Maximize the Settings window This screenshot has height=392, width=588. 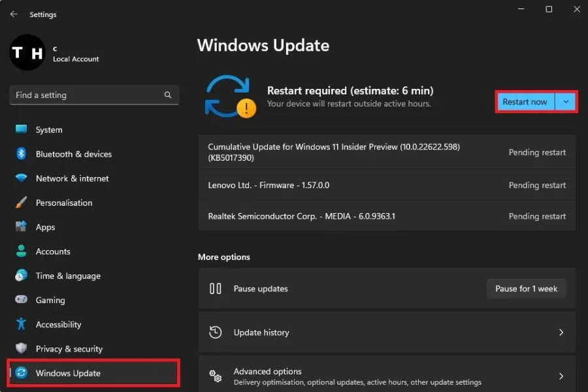tap(549, 9)
